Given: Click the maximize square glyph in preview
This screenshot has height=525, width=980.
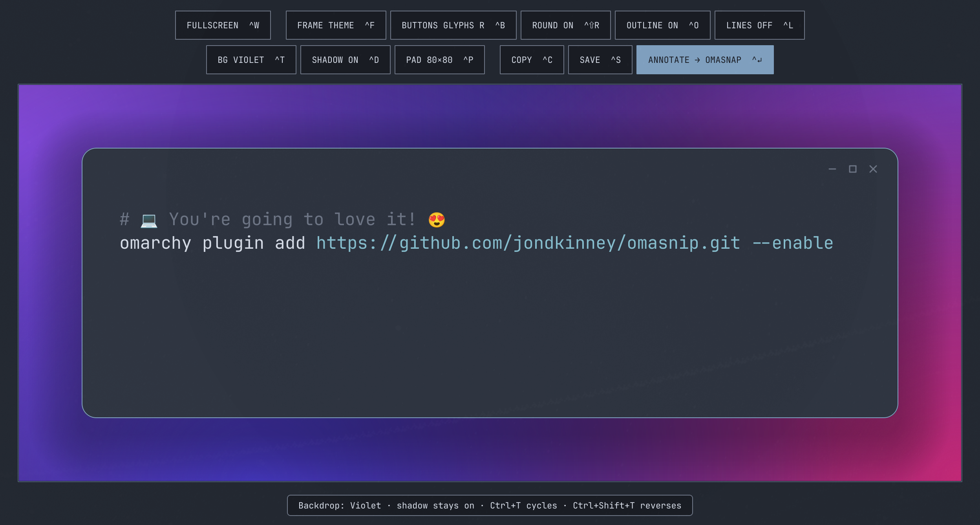Looking at the screenshot, I should (852, 169).
